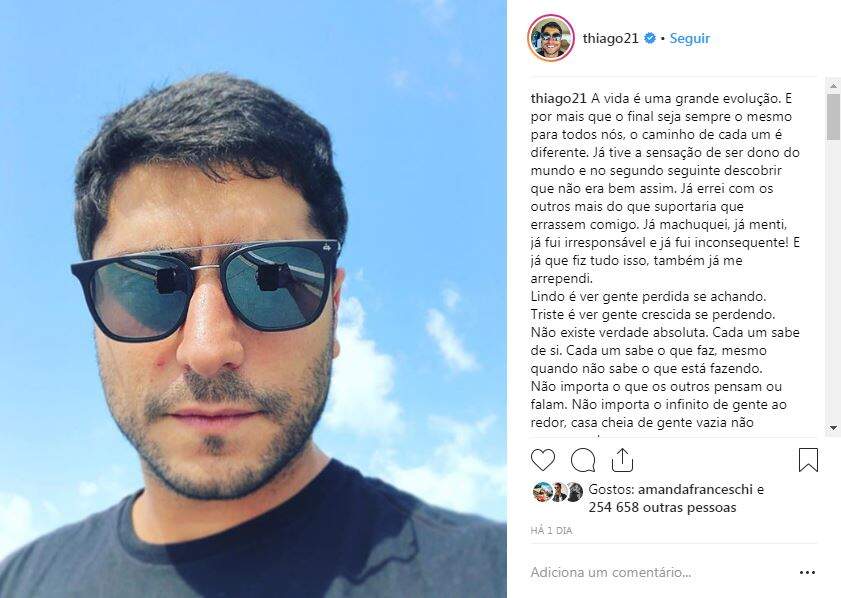This screenshot has height=598, width=841.
Task: Click the selfie photo of the post
Action: point(253,299)
